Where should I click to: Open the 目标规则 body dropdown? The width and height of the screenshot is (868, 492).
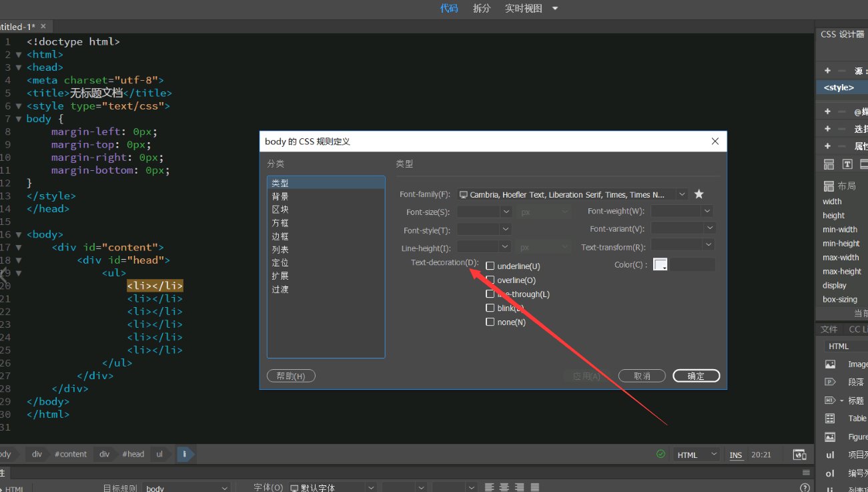[x=187, y=488]
